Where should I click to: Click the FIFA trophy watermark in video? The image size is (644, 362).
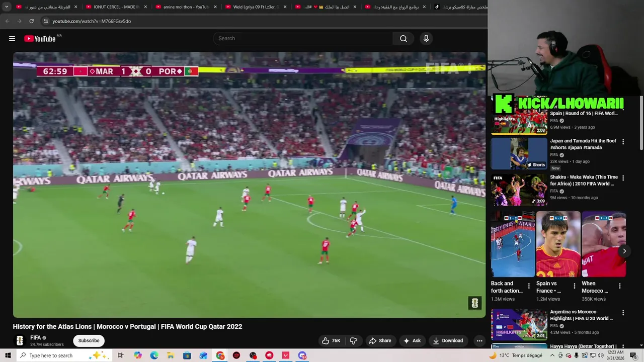pos(475,303)
